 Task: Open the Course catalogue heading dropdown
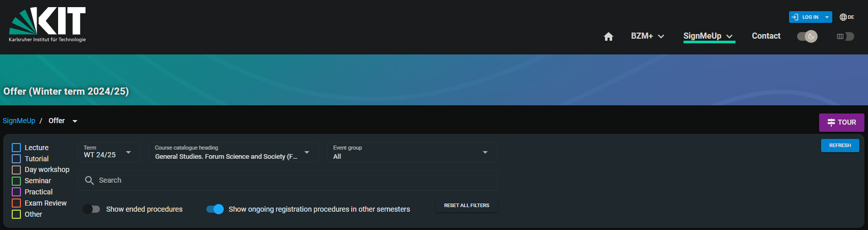[x=233, y=152]
